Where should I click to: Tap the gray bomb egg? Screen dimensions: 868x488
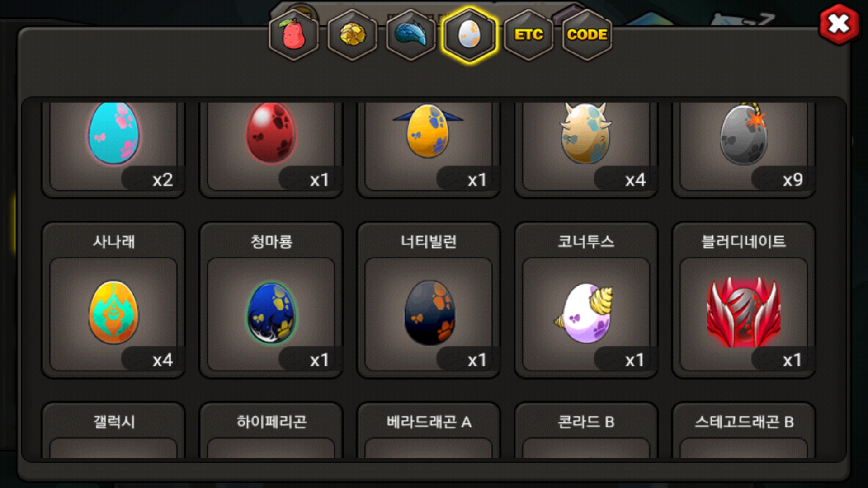point(744,147)
